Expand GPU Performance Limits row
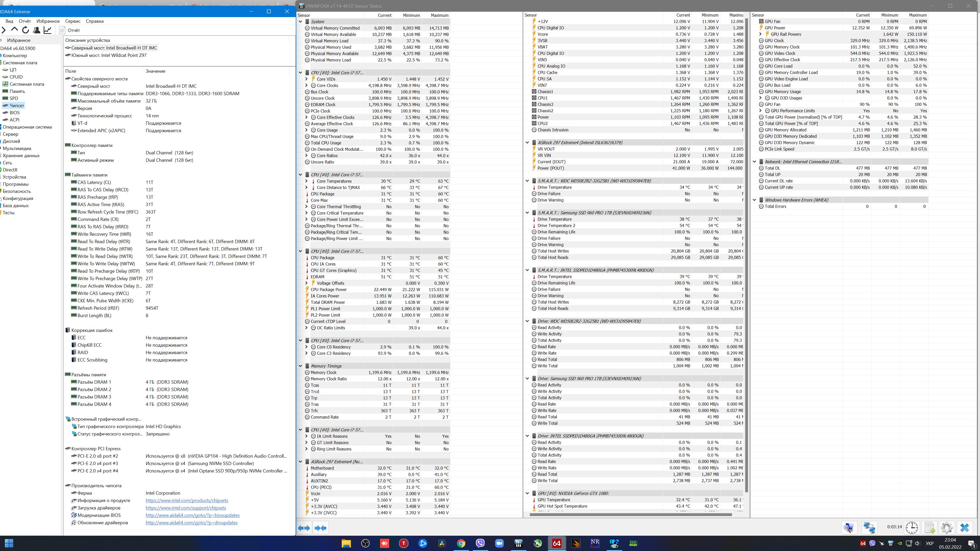980x551 pixels. tap(761, 111)
